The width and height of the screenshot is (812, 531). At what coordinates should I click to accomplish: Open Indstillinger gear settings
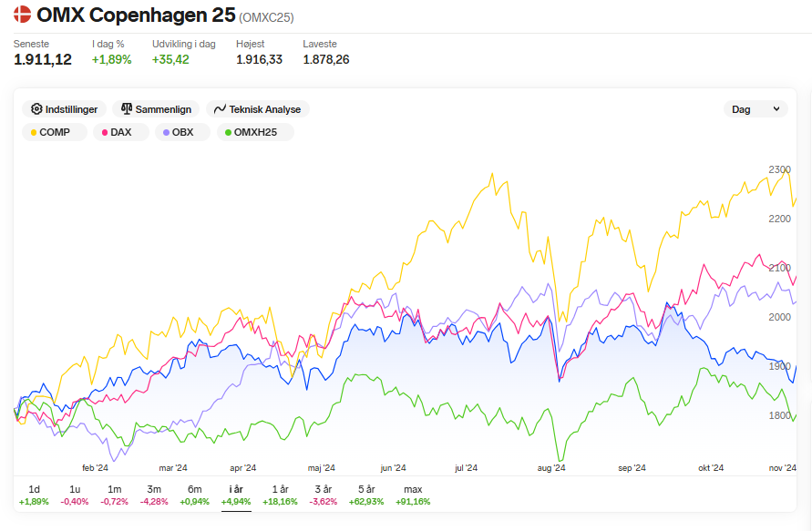[64, 109]
